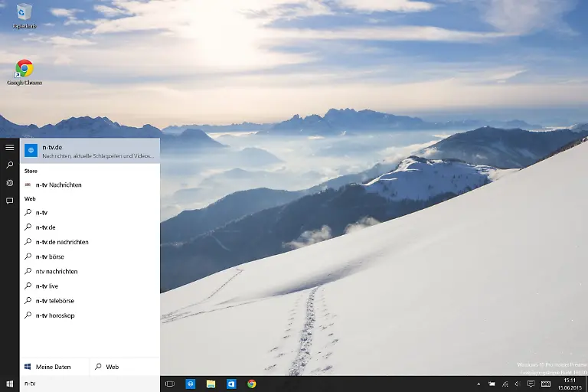Show hidden system tray icons arrow

pyautogui.click(x=479, y=384)
